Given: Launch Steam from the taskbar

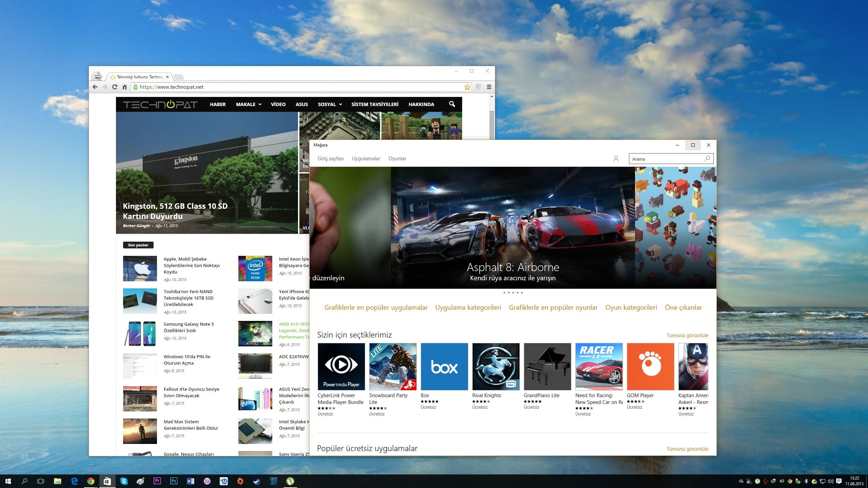Looking at the screenshot, I should pos(257,481).
